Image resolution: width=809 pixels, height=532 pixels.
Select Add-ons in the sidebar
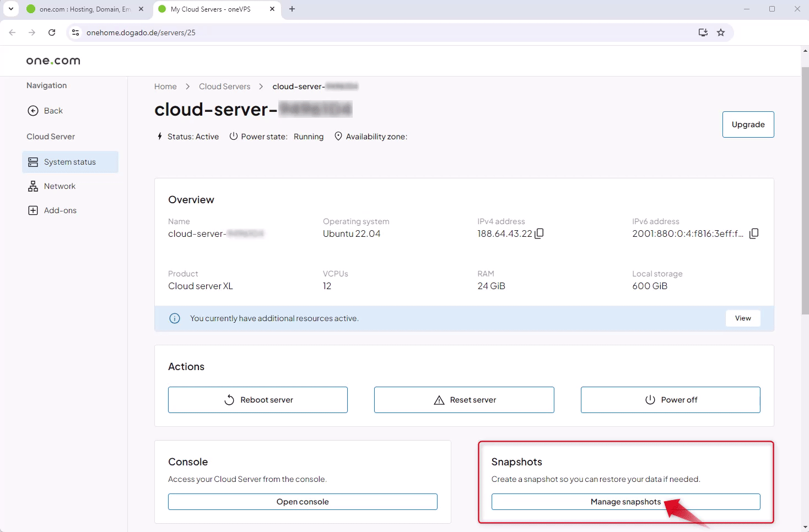[59, 210]
